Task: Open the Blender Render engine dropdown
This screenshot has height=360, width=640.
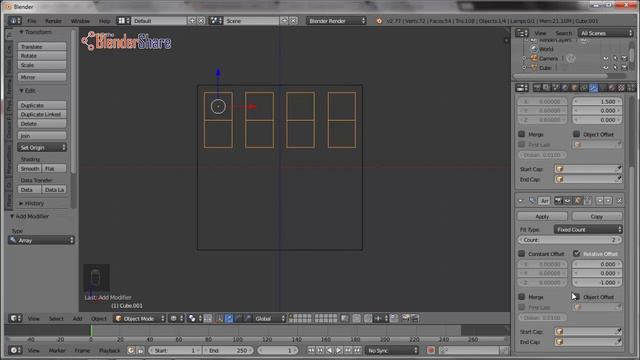Action: 336,20
